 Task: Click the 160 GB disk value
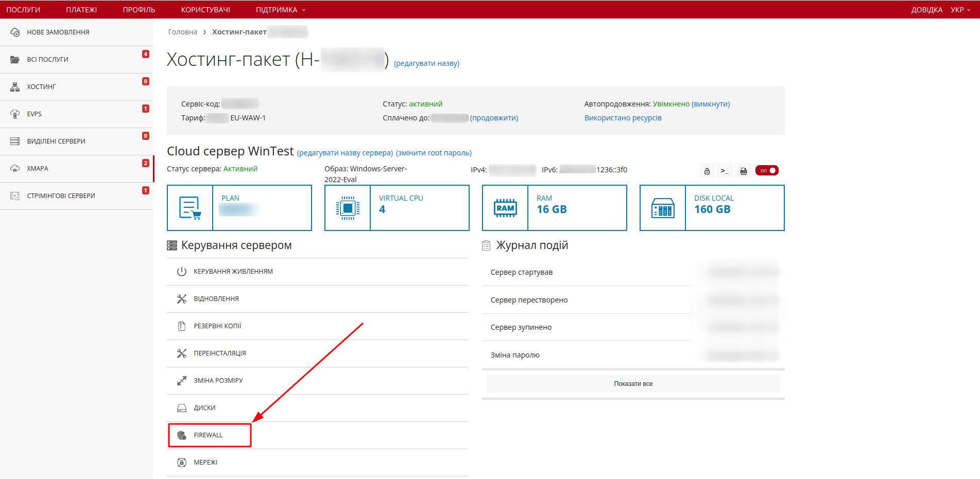[712, 209]
